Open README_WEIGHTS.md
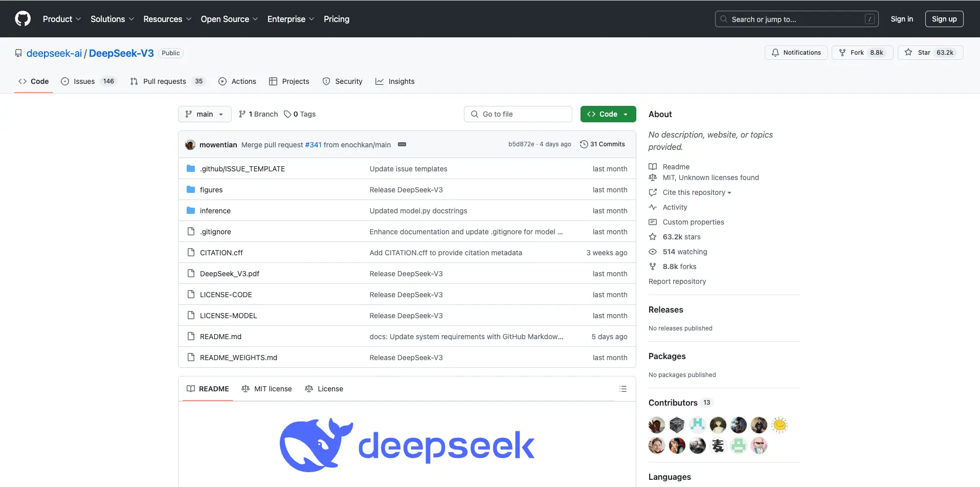 point(238,358)
